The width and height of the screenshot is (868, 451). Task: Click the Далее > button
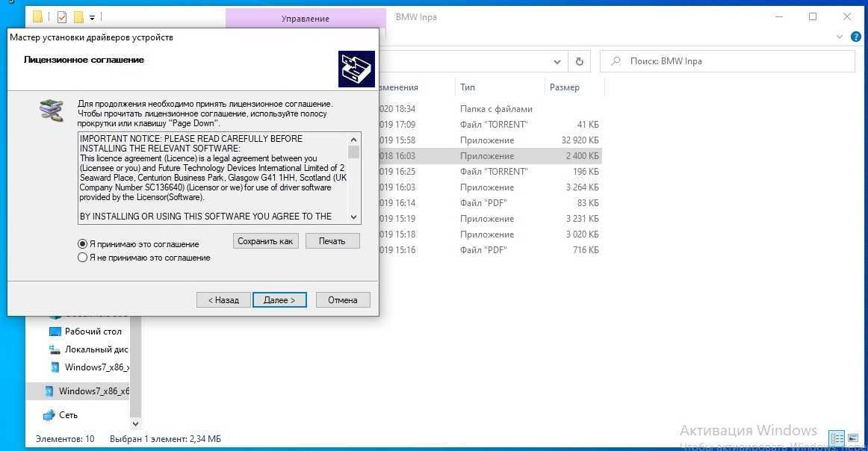pyautogui.click(x=279, y=300)
